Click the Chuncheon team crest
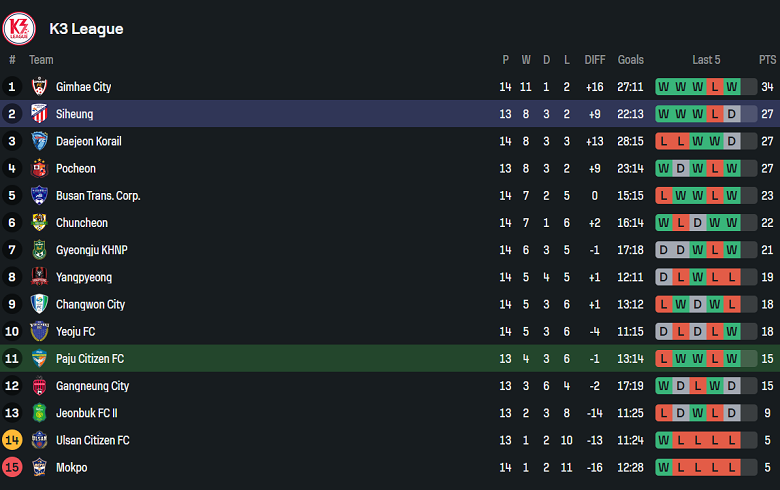 point(39,223)
